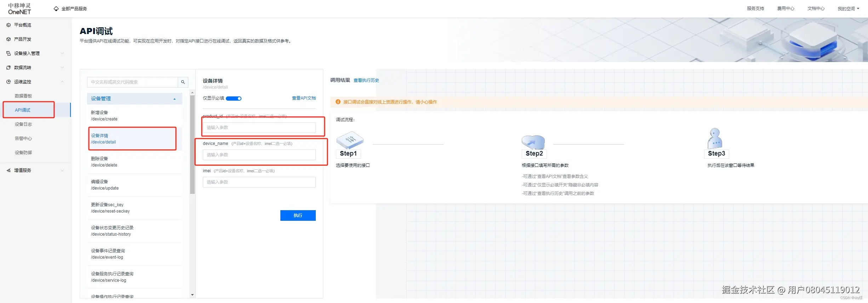Select 设备服务执行记录查询 API entry
868x303 pixels.
pyautogui.click(x=135, y=277)
